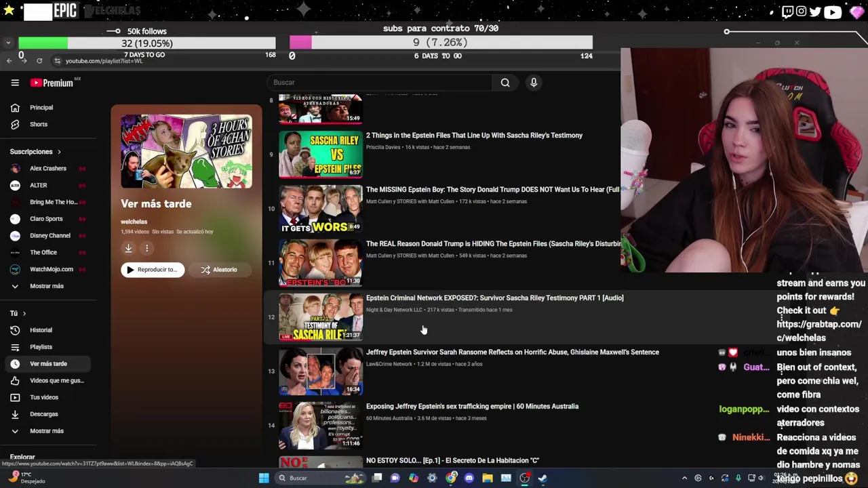Image resolution: width=868 pixels, height=488 pixels.
Task: Go back with browser back arrow
Action: [x=9, y=61]
